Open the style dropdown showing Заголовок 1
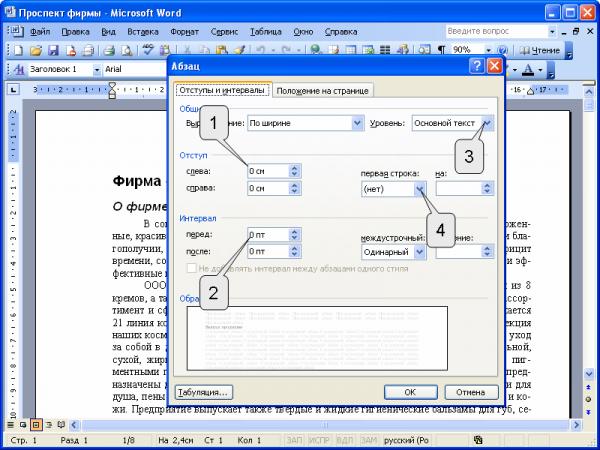The width and height of the screenshot is (600, 450). 97,70
